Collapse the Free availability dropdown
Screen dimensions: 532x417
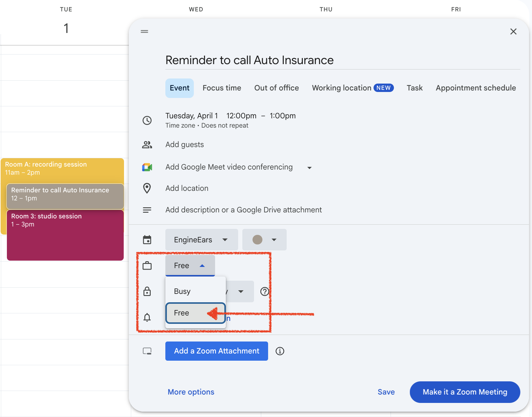(x=190, y=266)
